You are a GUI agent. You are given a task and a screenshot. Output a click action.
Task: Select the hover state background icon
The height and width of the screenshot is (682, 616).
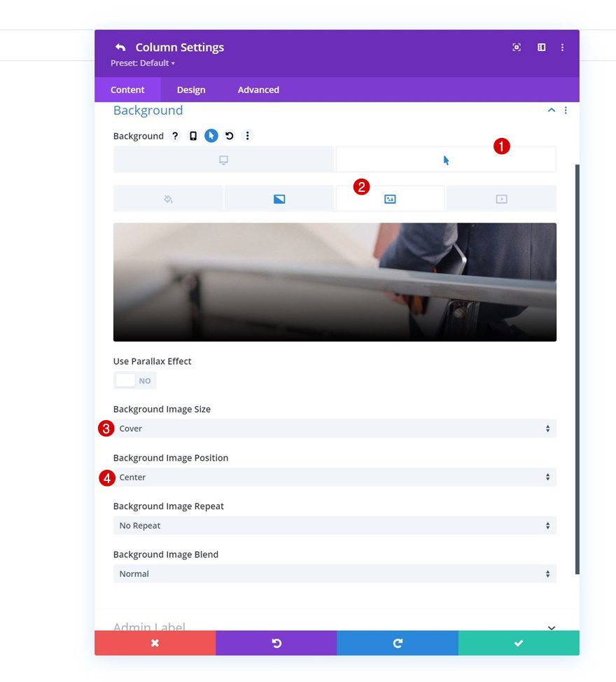pyautogui.click(x=445, y=158)
